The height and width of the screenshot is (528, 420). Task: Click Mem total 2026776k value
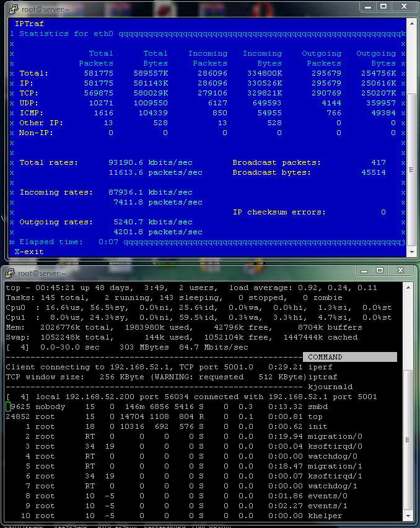tap(60, 327)
